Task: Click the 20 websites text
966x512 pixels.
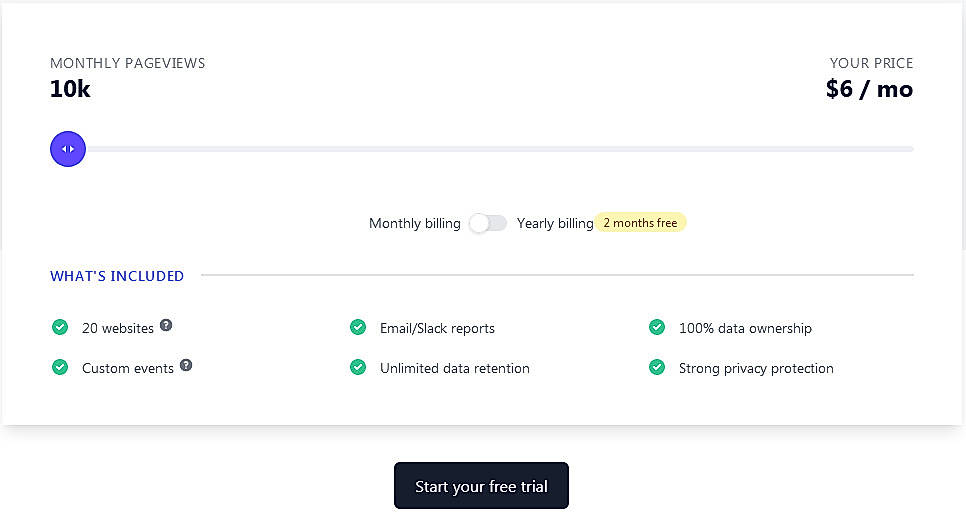Action: point(118,328)
